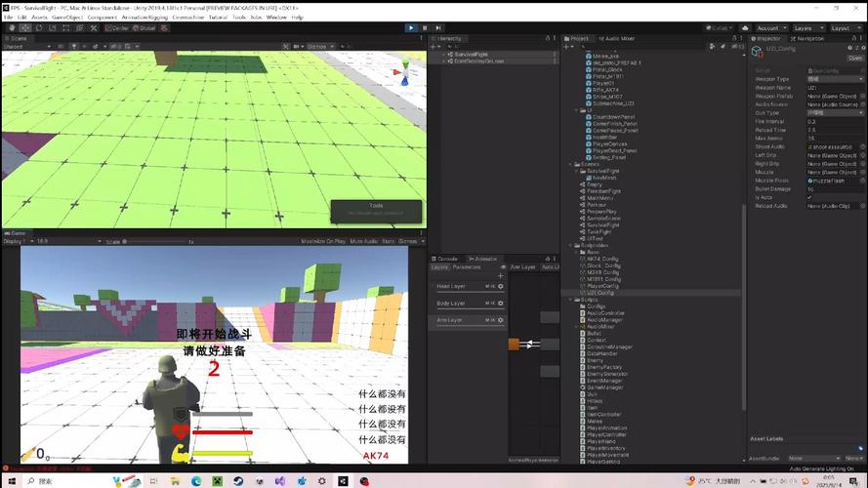The height and width of the screenshot is (488, 868).
Task: Open cloud services icon
Action: [x=745, y=27]
